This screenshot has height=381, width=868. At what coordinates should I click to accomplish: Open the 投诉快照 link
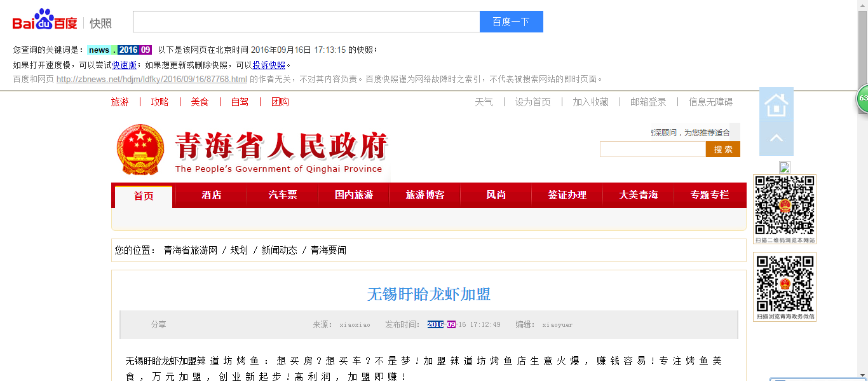coord(269,65)
